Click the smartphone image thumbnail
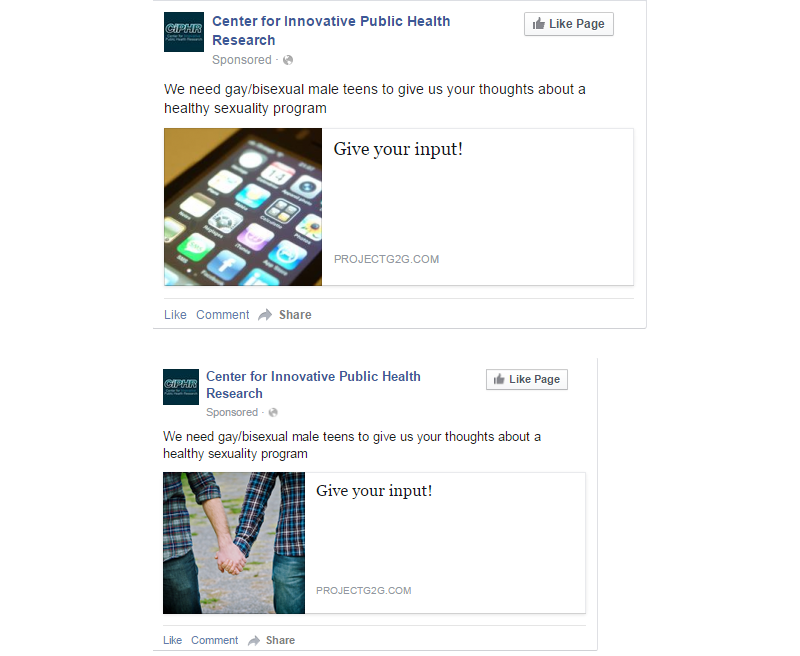Screen dimensions: 800x656 [x=243, y=207]
